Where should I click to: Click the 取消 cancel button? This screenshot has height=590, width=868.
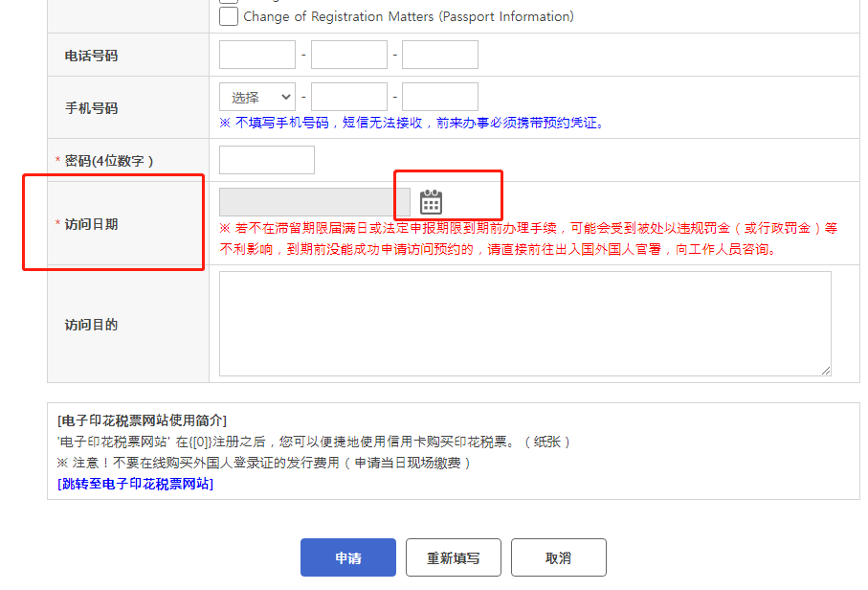[558, 557]
